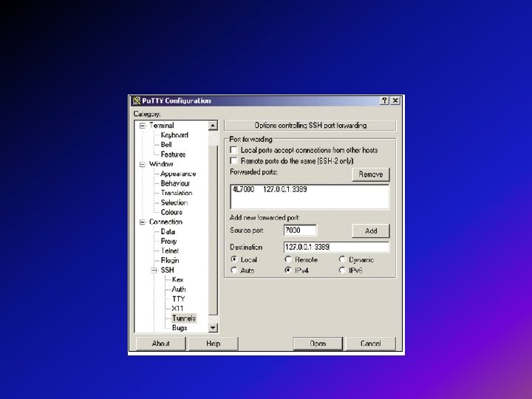Select the Connection category label
532x399 pixels.
pyautogui.click(x=166, y=222)
